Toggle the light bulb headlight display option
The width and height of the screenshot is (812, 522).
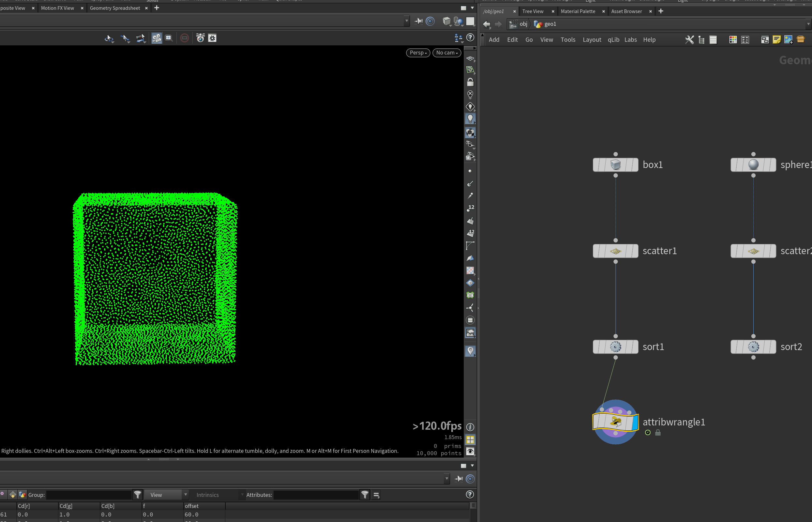[470, 119]
